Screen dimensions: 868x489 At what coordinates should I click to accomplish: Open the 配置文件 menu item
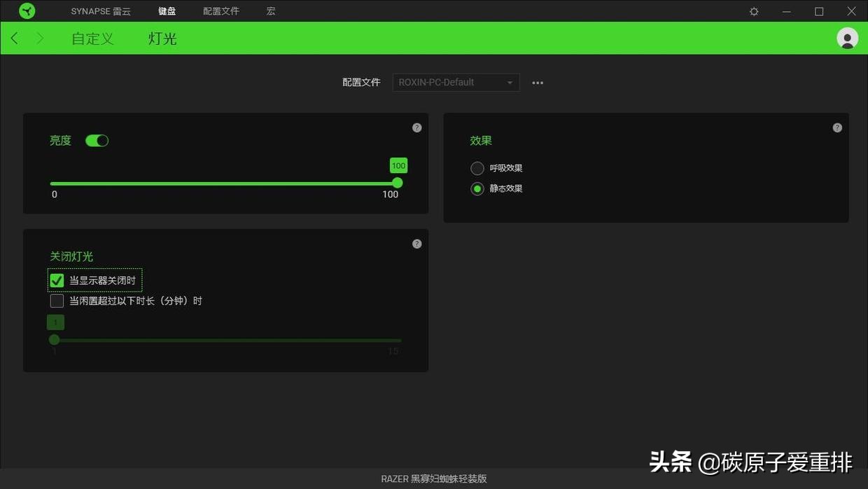point(220,11)
